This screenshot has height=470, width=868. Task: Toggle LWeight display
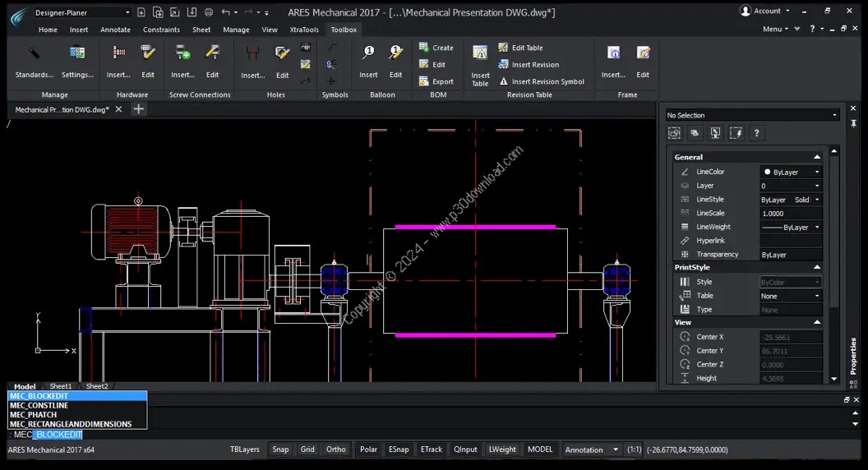point(502,449)
